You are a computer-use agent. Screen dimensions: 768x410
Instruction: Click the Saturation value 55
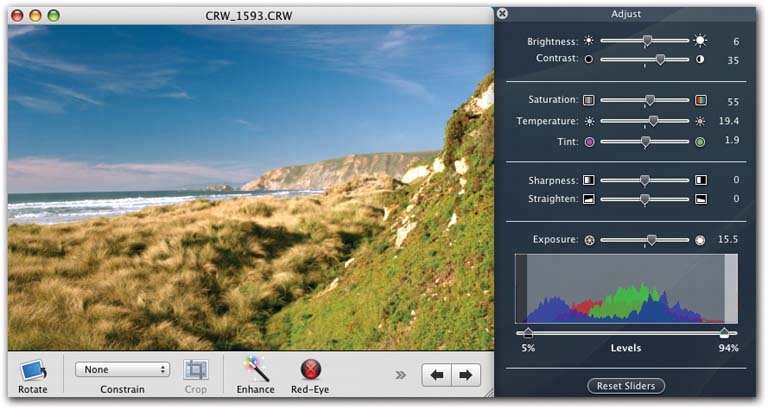click(x=733, y=102)
